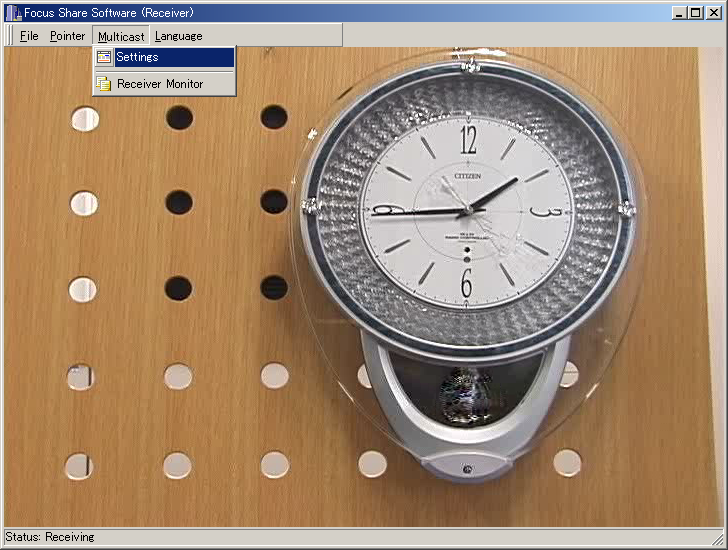Click the menu bar drag handle

(x=10, y=36)
